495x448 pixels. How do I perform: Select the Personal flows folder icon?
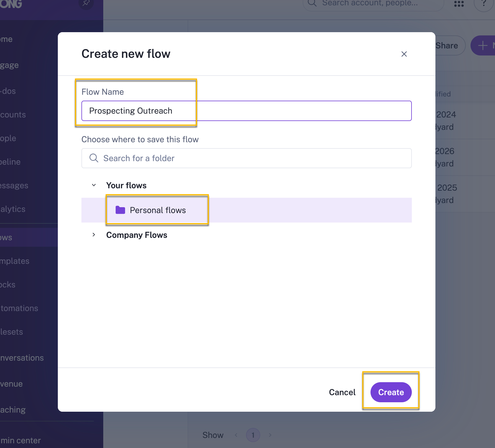(x=120, y=210)
